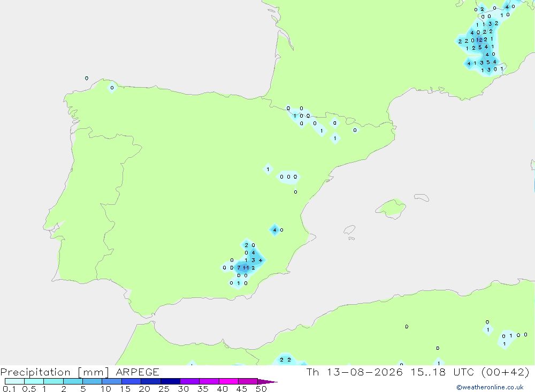Click the '25' legend scale label
Image resolution: width=535 pixels, height=392 pixels.
tap(164, 389)
